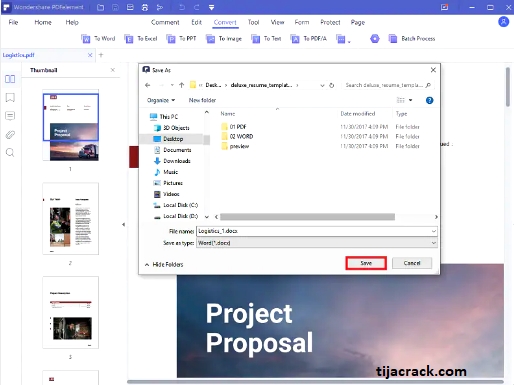Click the print icon in title bar
The image size is (514, 385).
[145, 7]
